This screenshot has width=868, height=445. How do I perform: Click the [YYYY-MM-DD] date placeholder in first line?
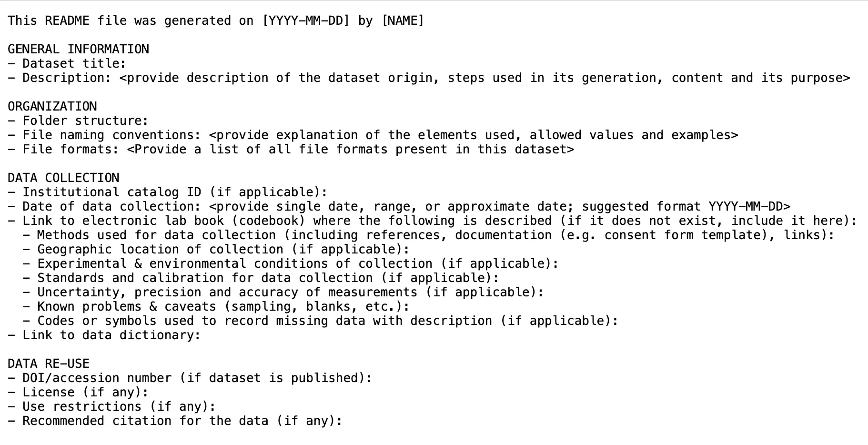[x=306, y=21]
